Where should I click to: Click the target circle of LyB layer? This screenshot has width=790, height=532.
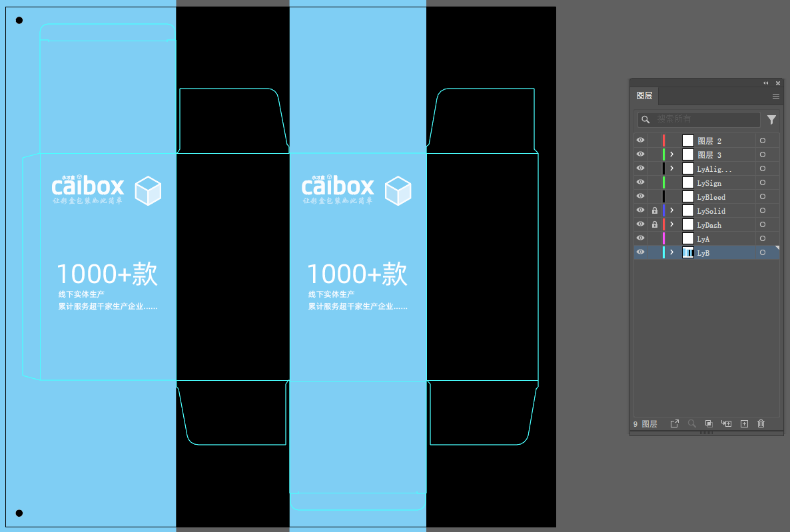(x=762, y=252)
